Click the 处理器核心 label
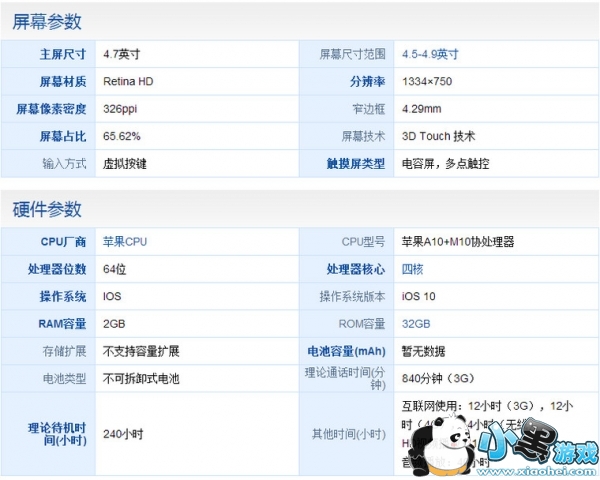600x480 pixels. 356,269
